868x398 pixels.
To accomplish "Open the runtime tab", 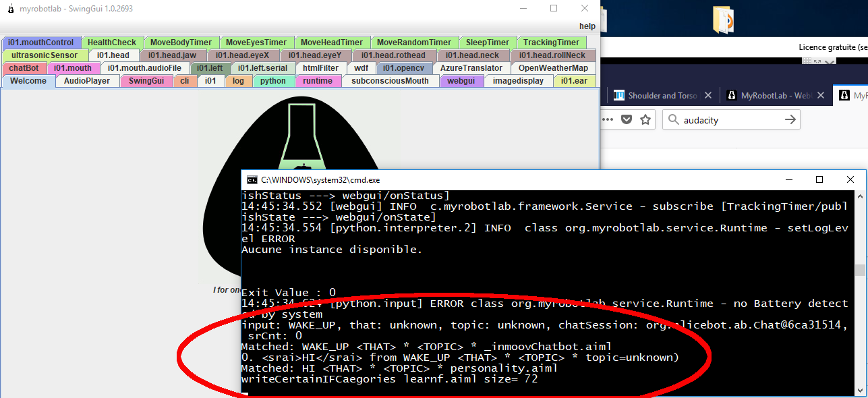I will point(318,81).
